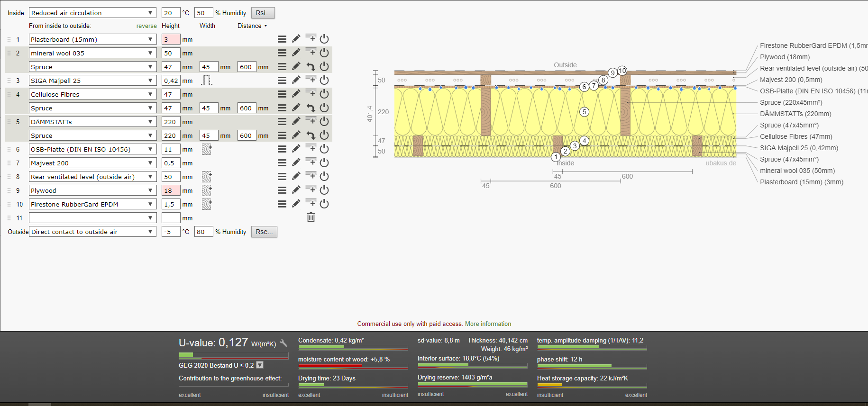
Task: Click the membrane icon beside SIGA Majpell 25
Action: click(x=207, y=81)
